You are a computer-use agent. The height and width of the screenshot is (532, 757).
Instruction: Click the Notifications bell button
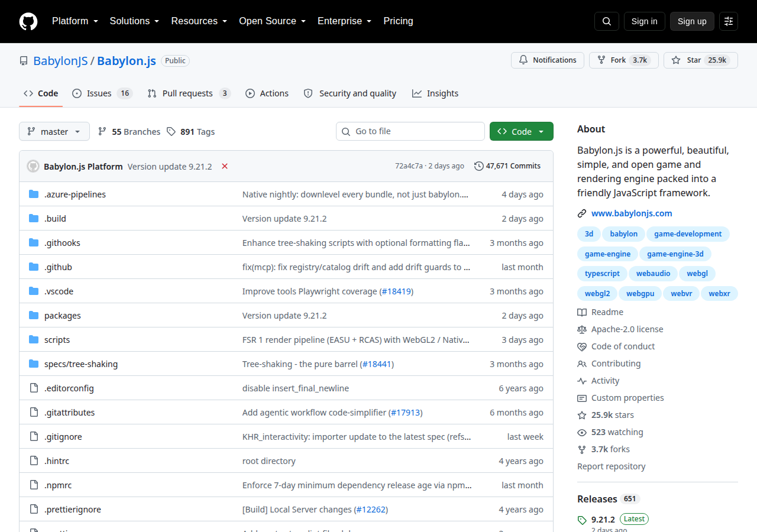coord(548,60)
